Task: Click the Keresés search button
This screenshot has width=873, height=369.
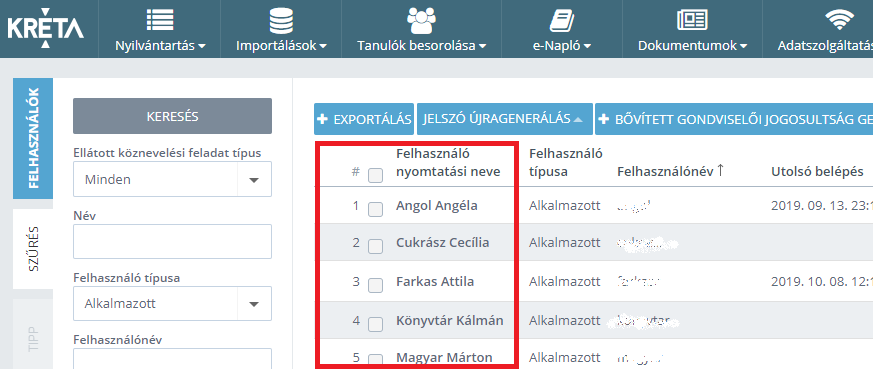Action: click(x=173, y=116)
